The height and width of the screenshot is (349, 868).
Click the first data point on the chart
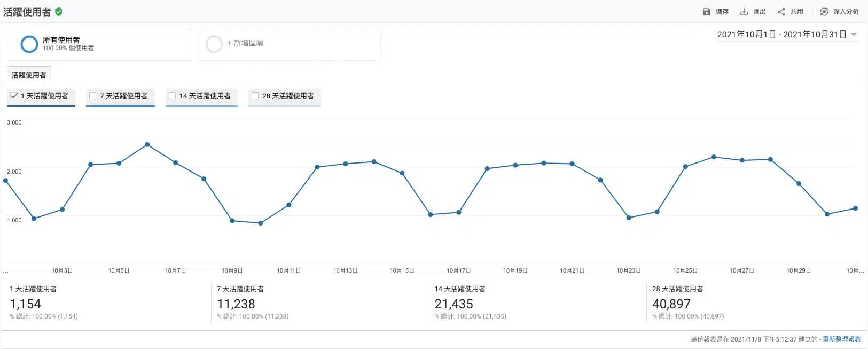[6, 181]
